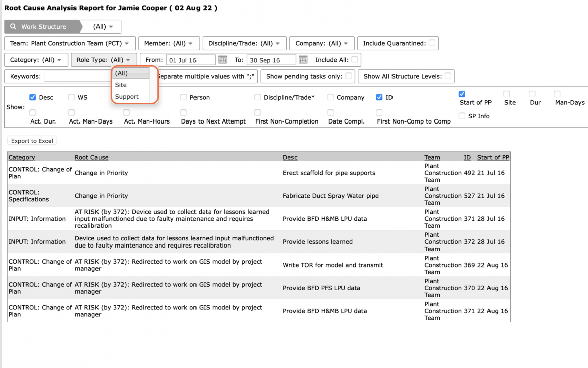Check the Site show option
The height and width of the screenshot is (368, 588).
(x=507, y=94)
